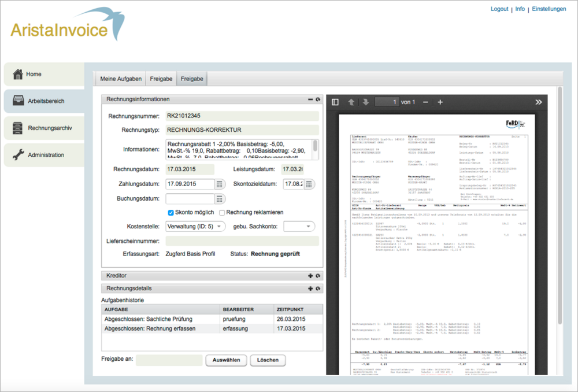Open the Skontozieldatum calendar picker icon

(x=309, y=184)
